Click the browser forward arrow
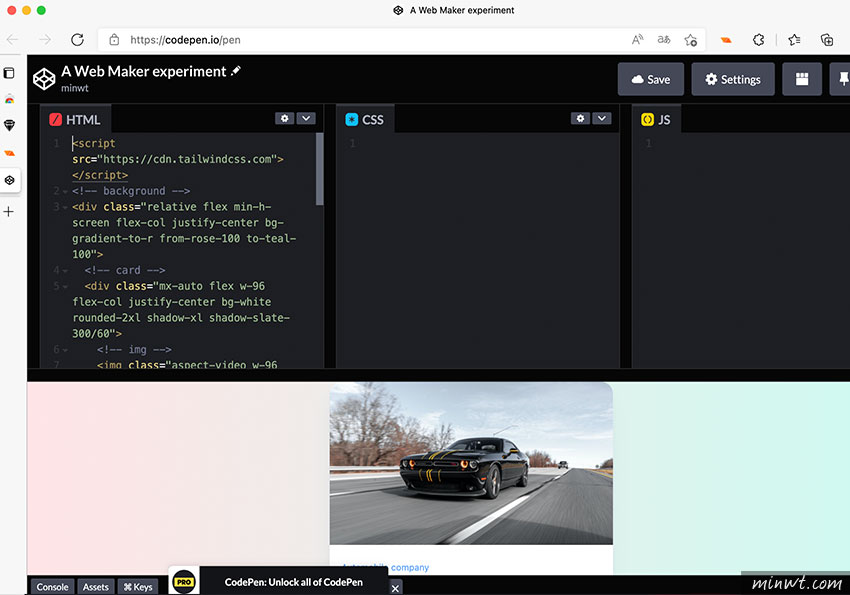Image resolution: width=850 pixels, height=595 pixels. [x=45, y=40]
